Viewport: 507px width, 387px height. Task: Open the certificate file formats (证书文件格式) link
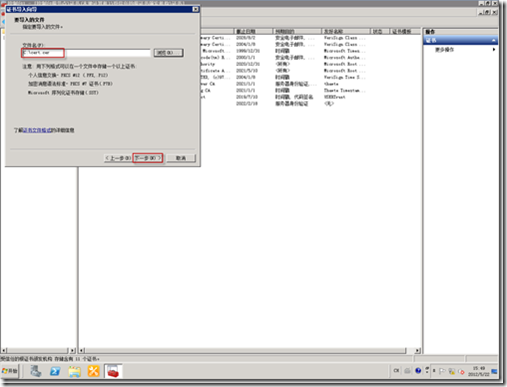37,130
